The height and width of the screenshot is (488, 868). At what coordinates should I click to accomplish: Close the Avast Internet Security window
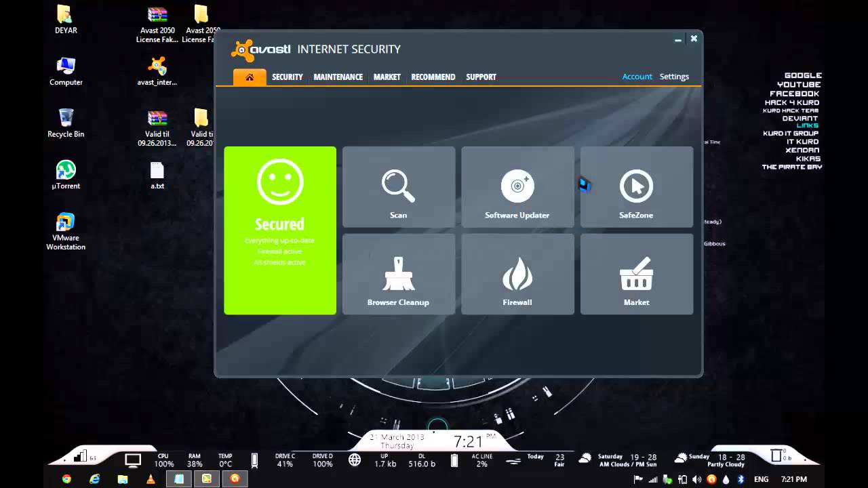tap(694, 39)
